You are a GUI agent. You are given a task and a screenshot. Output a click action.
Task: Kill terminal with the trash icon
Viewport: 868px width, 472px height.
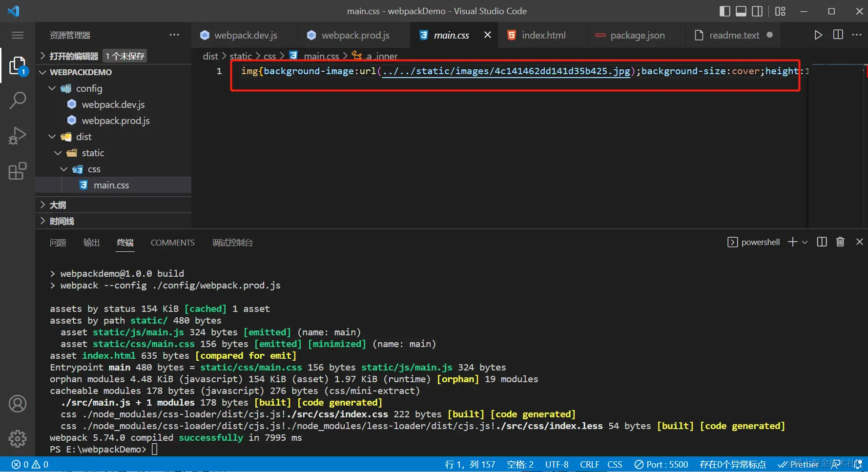tap(840, 242)
